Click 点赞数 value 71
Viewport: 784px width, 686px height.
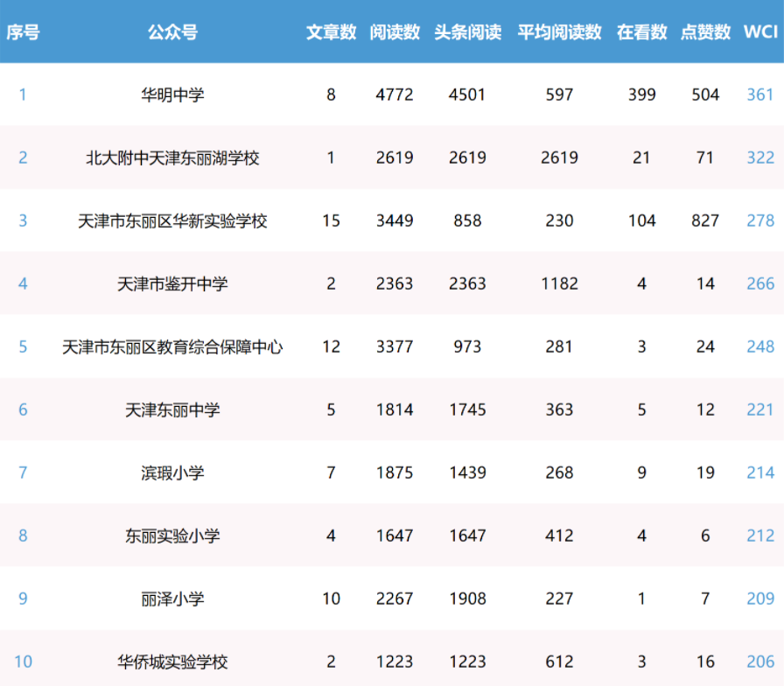click(x=704, y=157)
